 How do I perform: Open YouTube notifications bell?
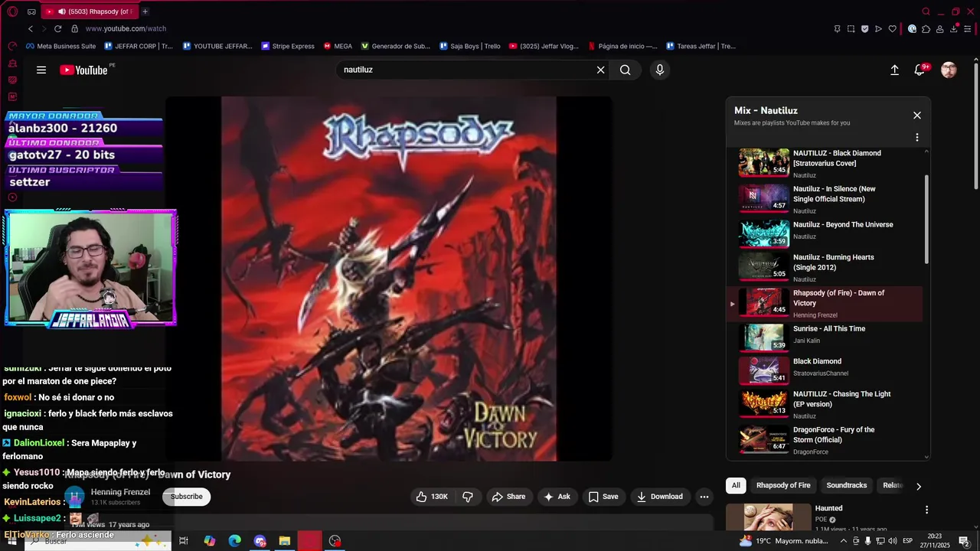920,70
